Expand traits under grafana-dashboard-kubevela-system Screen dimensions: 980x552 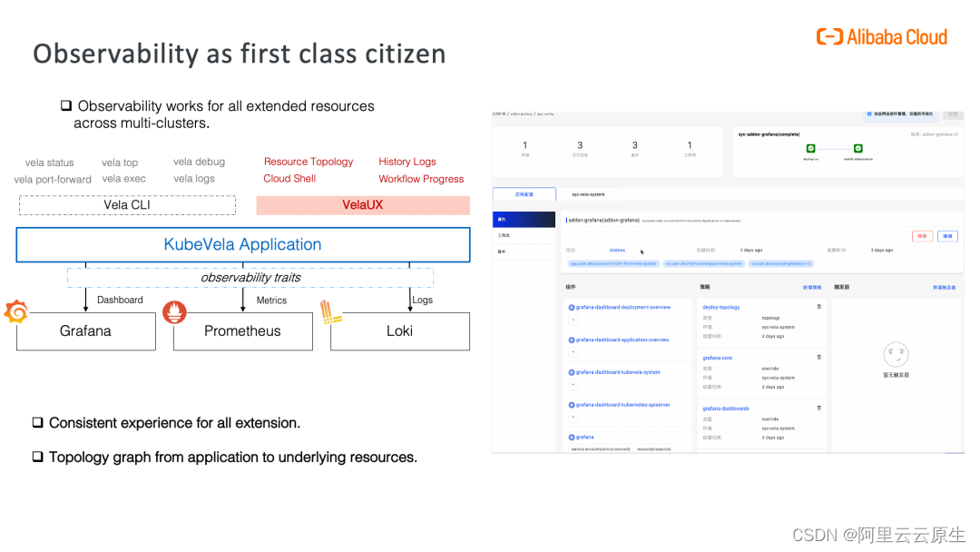click(x=573, y=384)
